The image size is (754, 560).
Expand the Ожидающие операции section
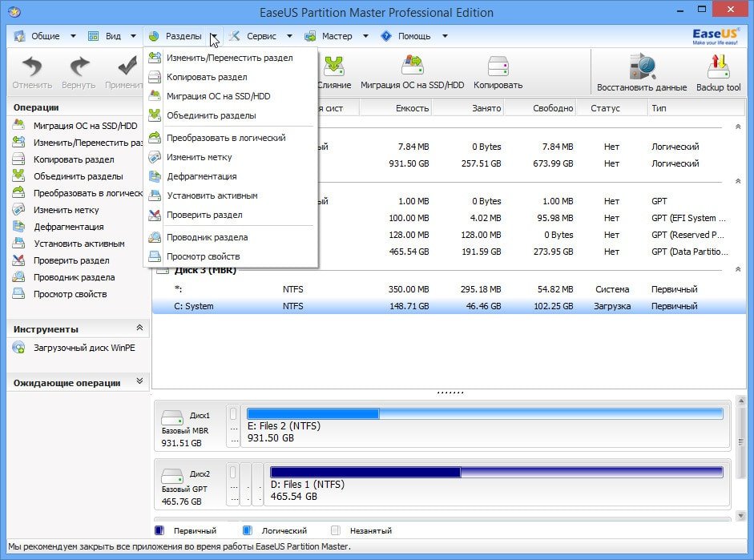pyautogui.click(x=139, y=382)
